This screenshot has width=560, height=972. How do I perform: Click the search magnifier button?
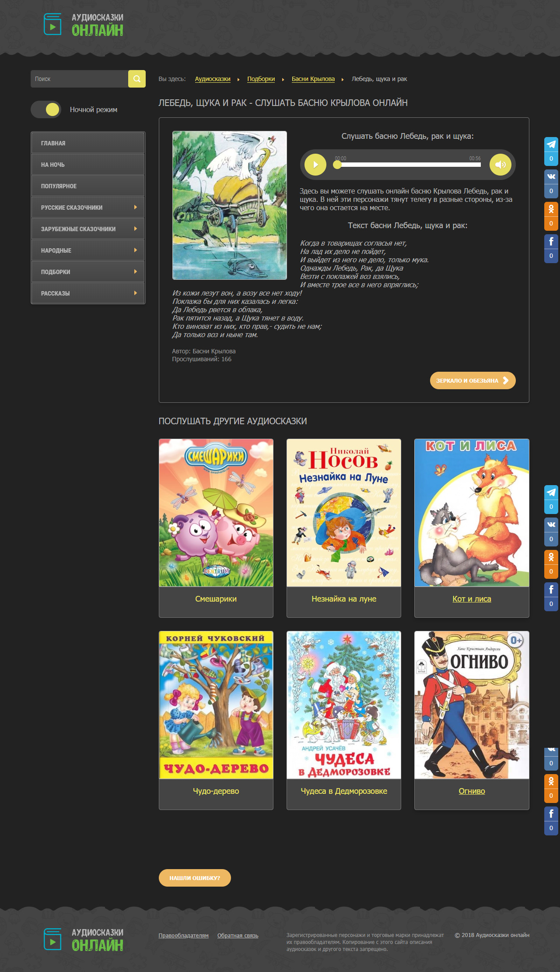[137, 79]
